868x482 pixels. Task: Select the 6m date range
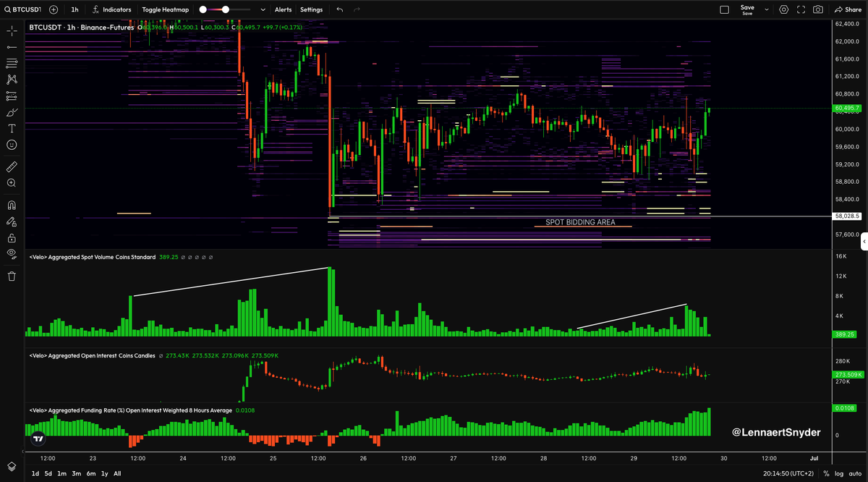pyautogui.click(x=90, y=473)
